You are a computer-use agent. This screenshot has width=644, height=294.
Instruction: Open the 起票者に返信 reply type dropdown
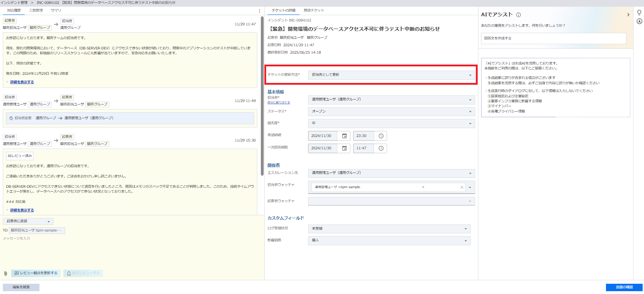point(28,221)
